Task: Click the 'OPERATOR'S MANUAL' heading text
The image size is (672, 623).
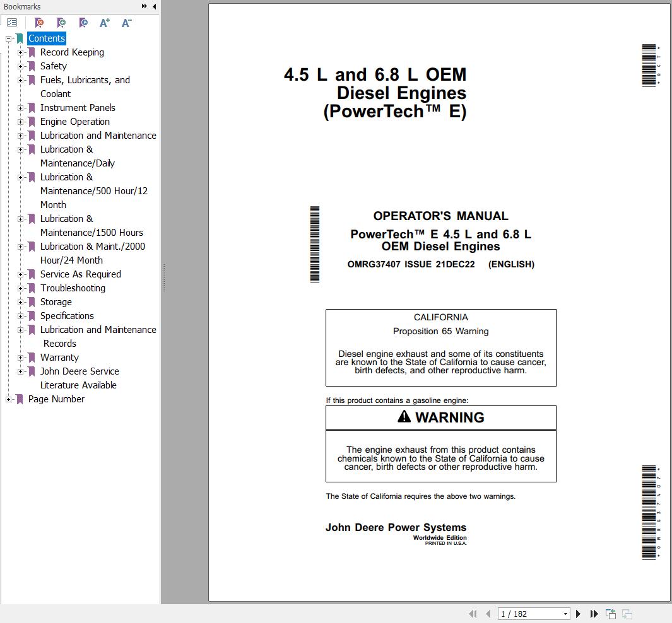Action: [x=440, y=216]
